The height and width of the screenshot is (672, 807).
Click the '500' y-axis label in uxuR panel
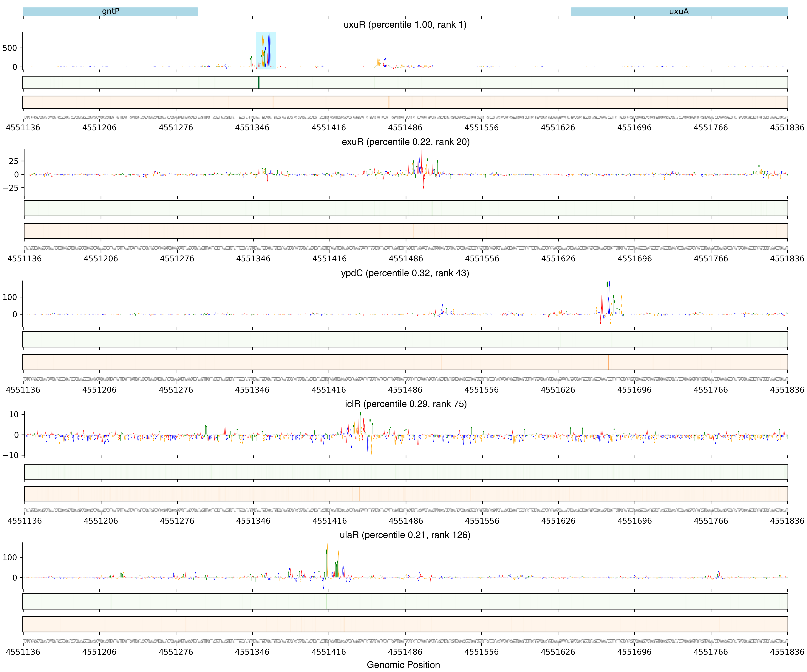[10, 48]
